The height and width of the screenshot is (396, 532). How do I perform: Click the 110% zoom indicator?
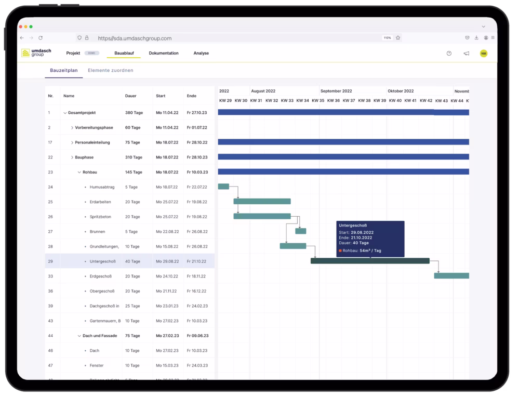pyautogui.click(x=387, y=38)
